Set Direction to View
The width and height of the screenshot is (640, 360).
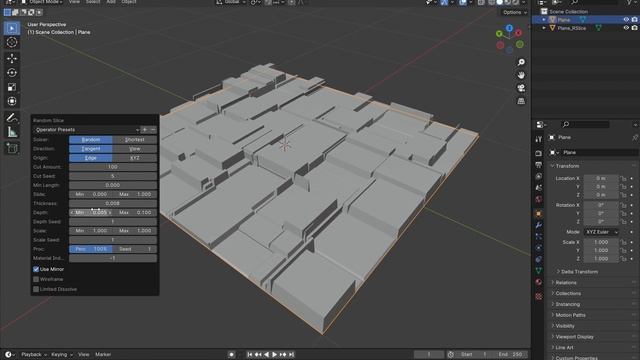coord(135,149)
